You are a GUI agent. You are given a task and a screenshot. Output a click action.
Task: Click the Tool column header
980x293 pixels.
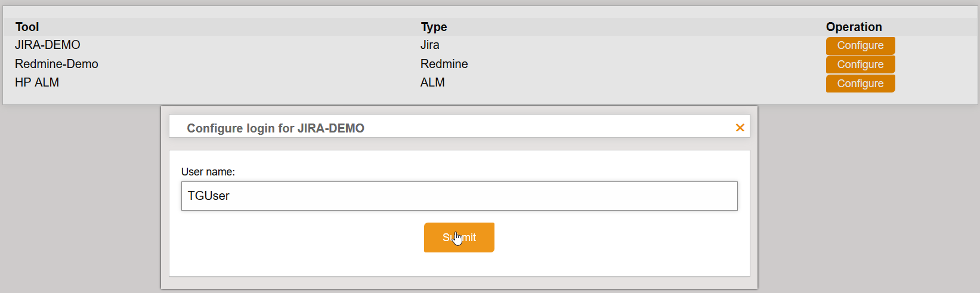click(x=27, y=27)
